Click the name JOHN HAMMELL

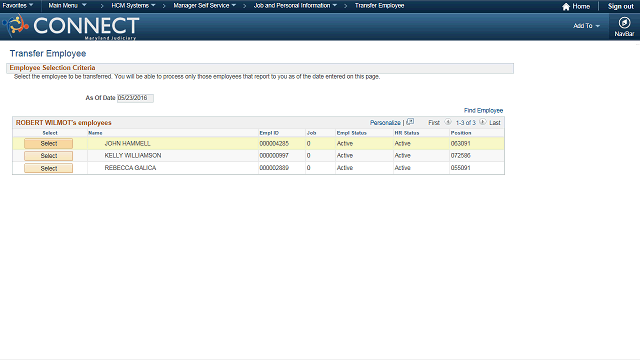(127, 144)
